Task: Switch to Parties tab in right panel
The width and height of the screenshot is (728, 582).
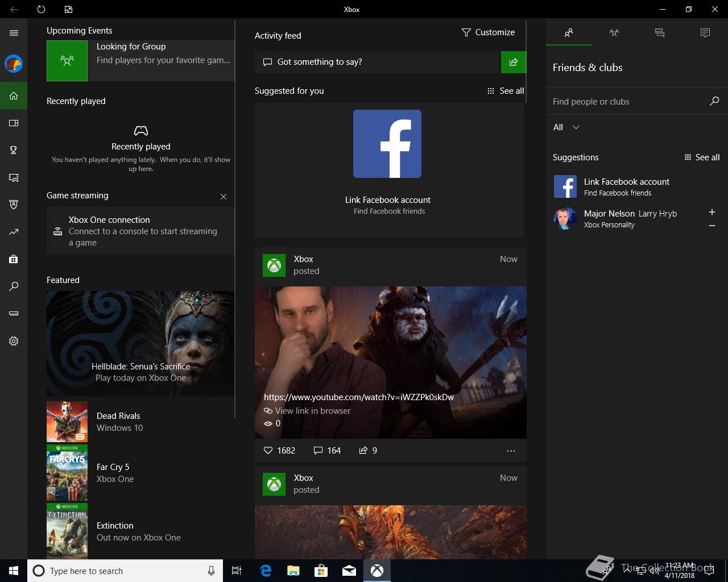Action: click(x=614, y=33)
